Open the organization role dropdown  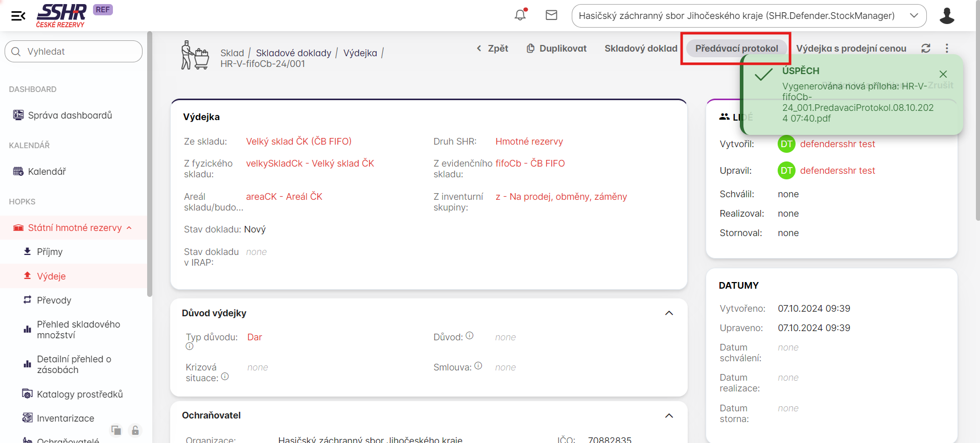click(749, 16)
